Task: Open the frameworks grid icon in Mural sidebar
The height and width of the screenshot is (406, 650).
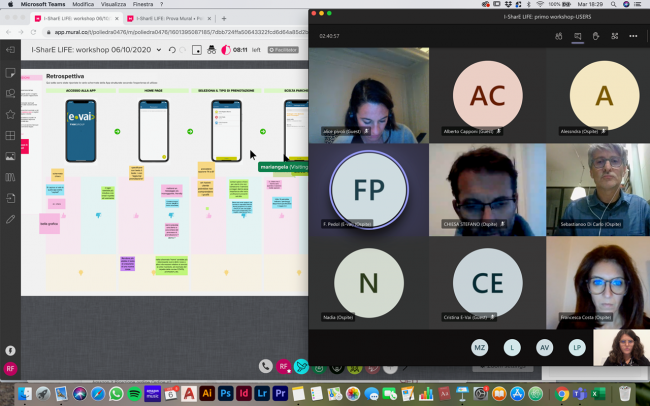Action: coord(10,136)
